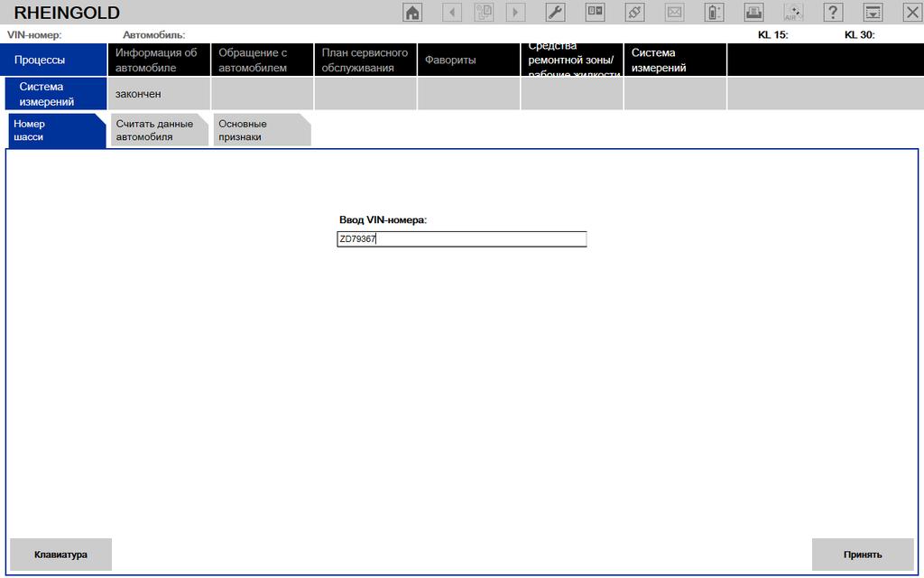Open the wrench settings icon
Screen dimensions: 924x578
pos(556,13)
